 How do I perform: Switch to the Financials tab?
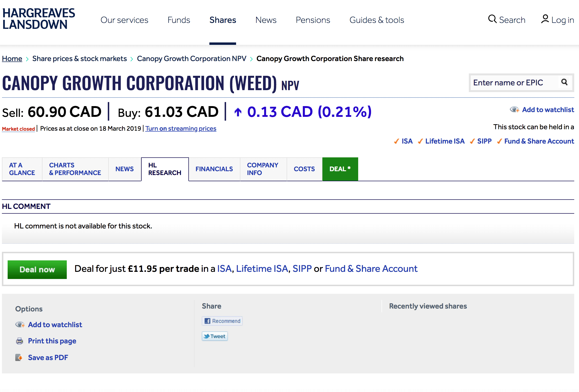click(214, 169)
